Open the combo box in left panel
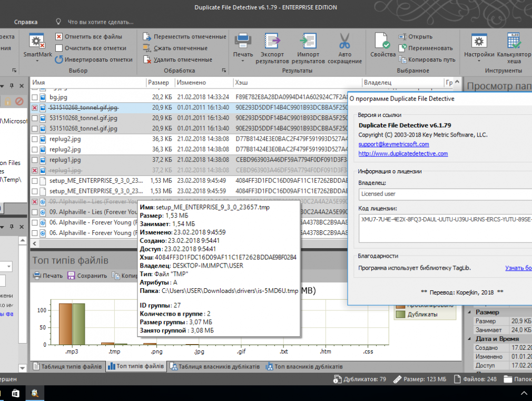This screenshot has height=401, width=532. coord(9,267)
